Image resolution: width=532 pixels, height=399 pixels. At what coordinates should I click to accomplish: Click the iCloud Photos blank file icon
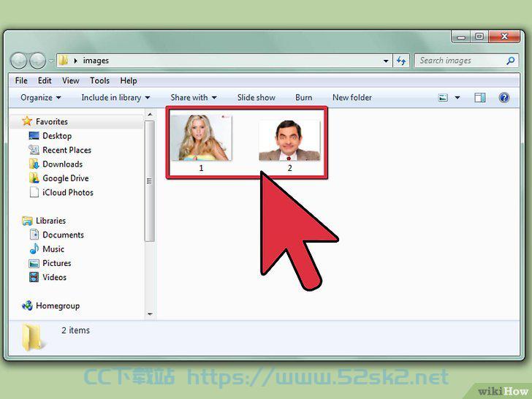click(34, 192)
